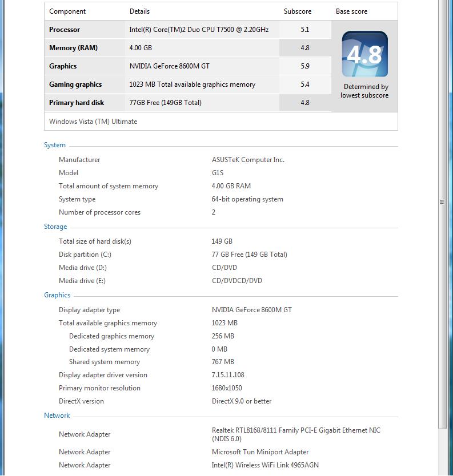453x476 pixels.
Task: Click the Storage section heading
Action: [55, 227]
